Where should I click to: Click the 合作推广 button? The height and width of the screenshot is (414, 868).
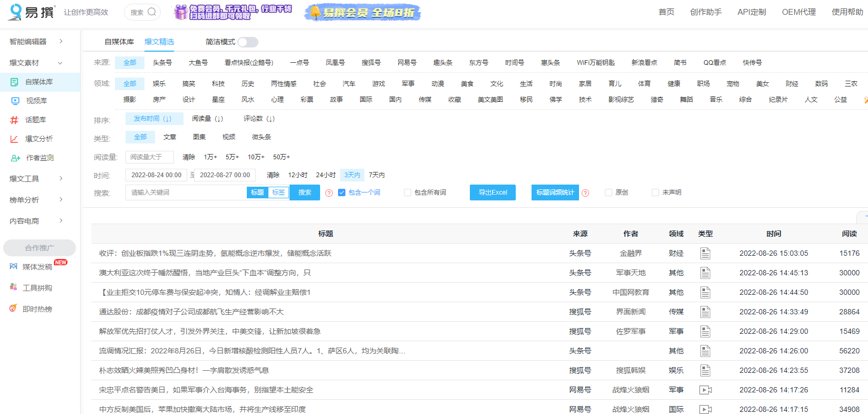(x=40, y=248)
